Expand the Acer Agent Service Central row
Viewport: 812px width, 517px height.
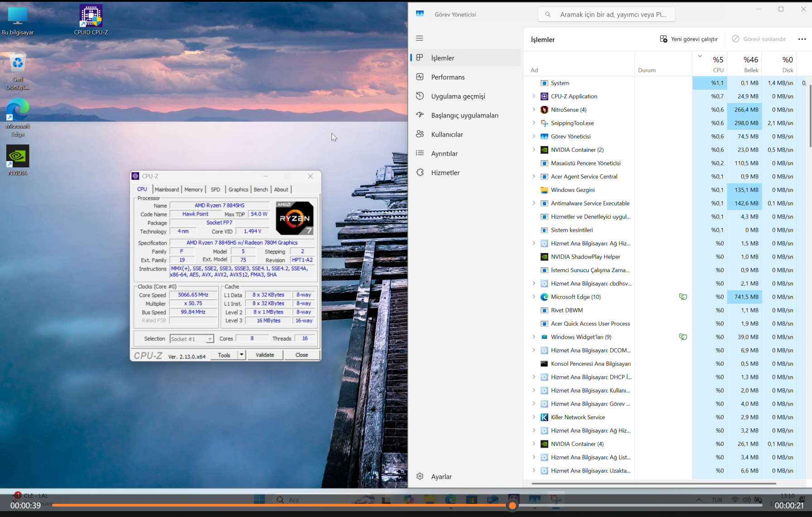point(533,176)
